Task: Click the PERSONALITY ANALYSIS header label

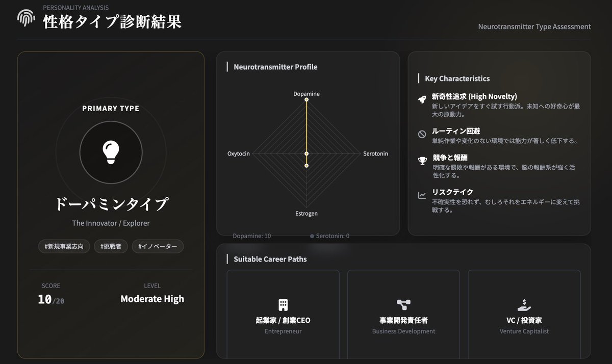Action: [x=75, y=8]
